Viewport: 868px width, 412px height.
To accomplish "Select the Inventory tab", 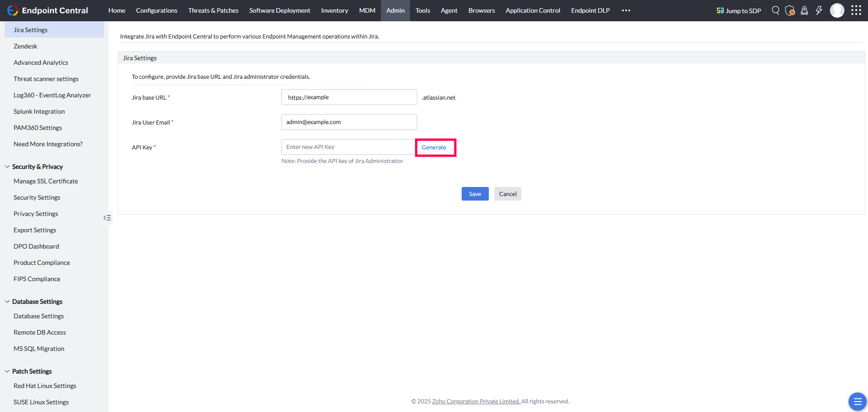I will [335, 10].
